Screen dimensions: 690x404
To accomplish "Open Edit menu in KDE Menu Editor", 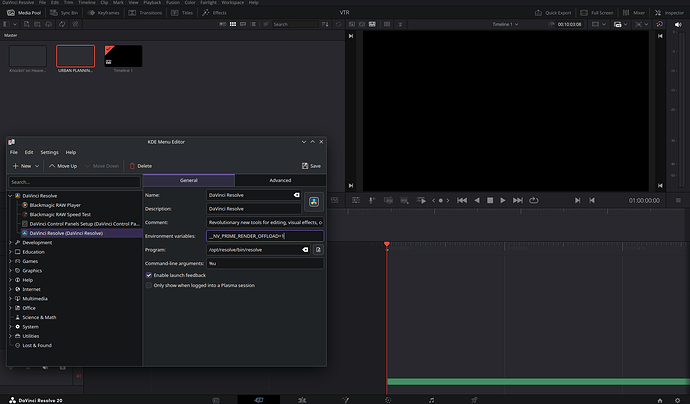I will click(x=29, y=152).
